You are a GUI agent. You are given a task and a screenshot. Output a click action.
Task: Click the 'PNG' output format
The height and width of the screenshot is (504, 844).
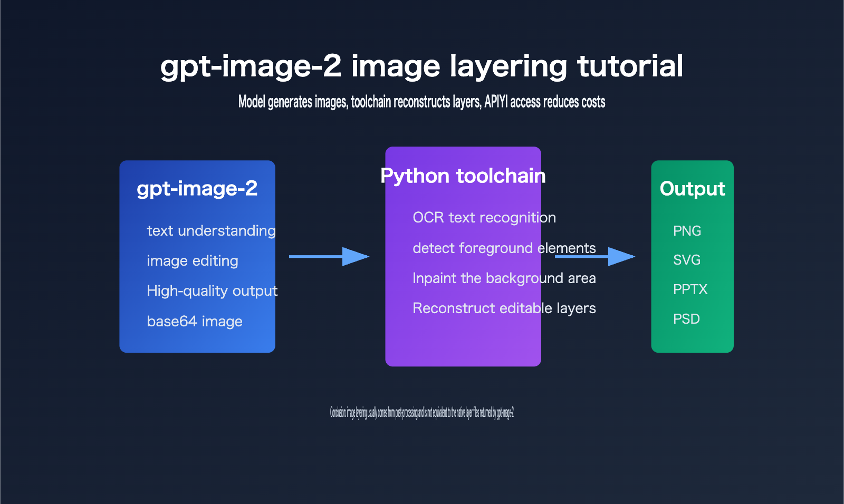(687, 231)
